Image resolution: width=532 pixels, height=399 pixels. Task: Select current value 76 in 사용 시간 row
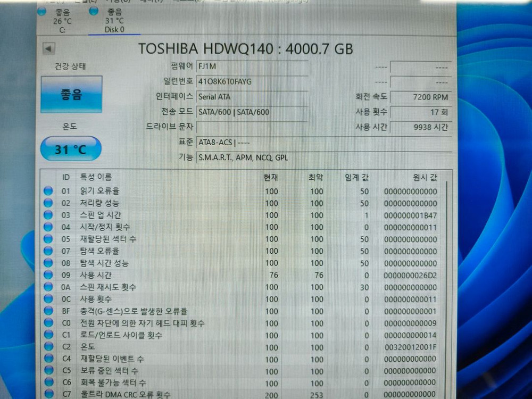(x=273, y=275)
